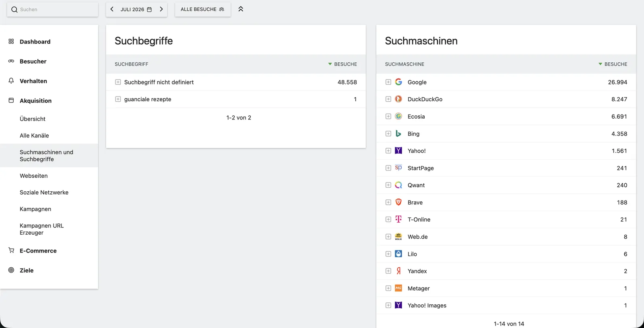The width and height of the screenshot is (644, 328).
Task: Click the Ecosia visits value 6.691
Action: pos(619,117)
